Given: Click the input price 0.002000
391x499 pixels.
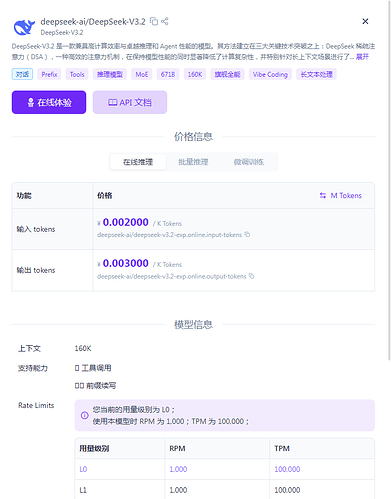Looking at the screenshot, I should 126,222.
